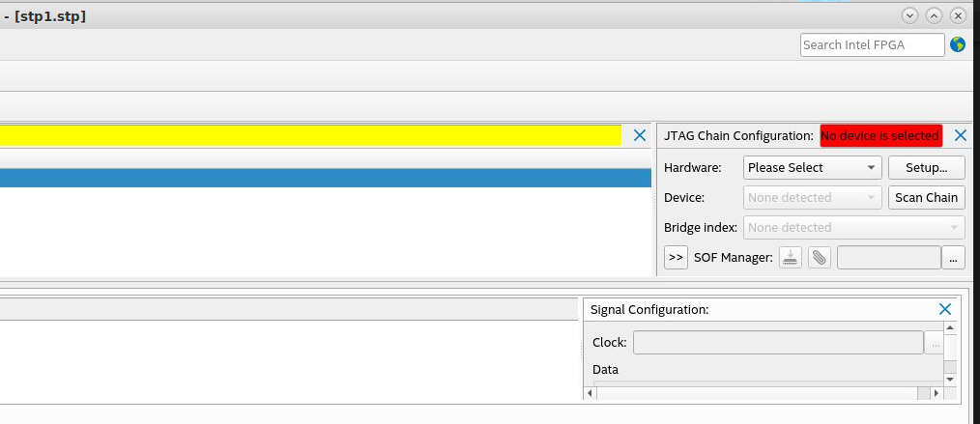Image resolution: width=980 pixels, height=424 pixels.
Task: Click the SOF Manager program device icon
Action: [x=791, y=258]
